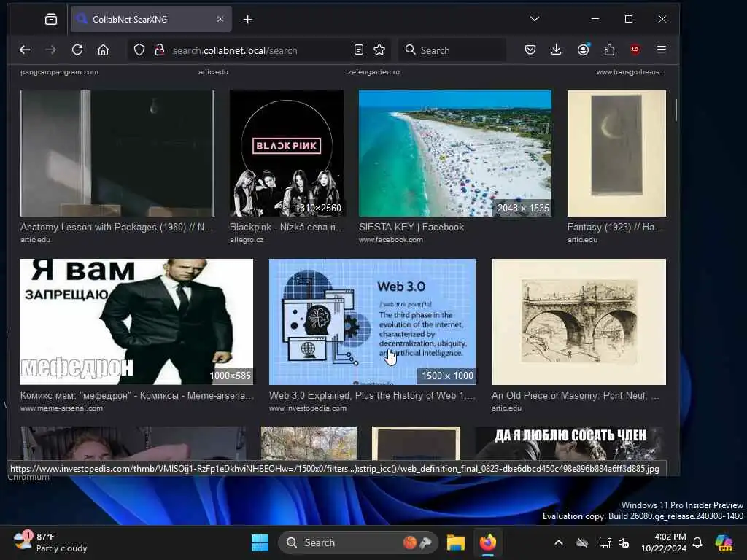This screenshot has height=560, width=747.
Task: Open the clock showing 4:02 PM
Action: point(664,542)
